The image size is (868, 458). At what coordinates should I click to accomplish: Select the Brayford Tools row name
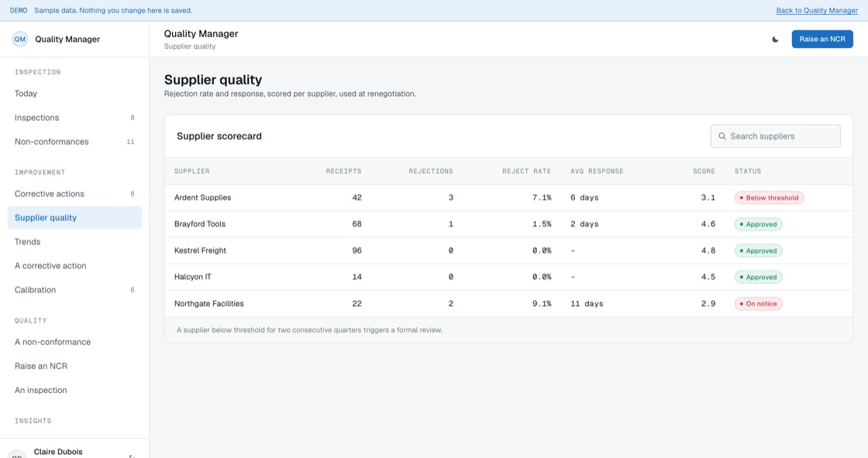200,224
